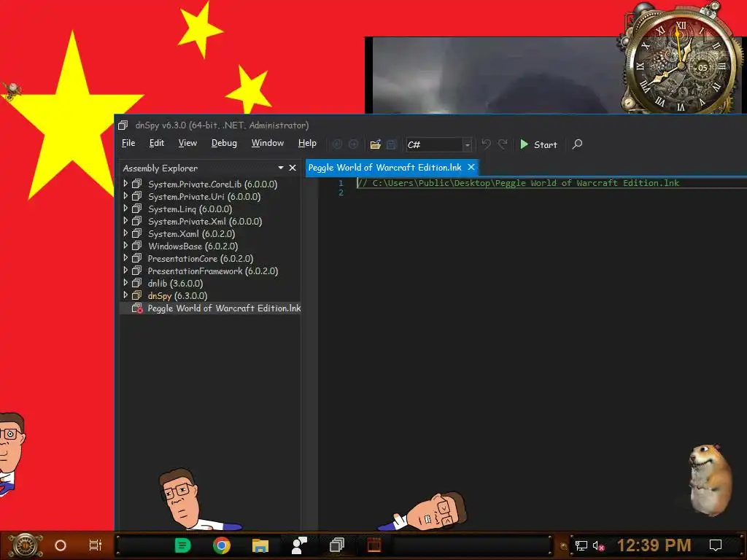Screen dimensions: 747x560
Task: Click the Save All floppy icon
Action: tap(392, 144)
